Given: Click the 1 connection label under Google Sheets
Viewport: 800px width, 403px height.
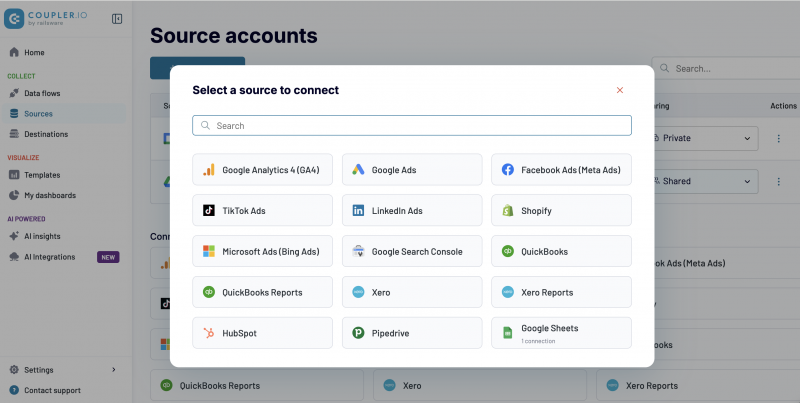Looking at the screenshot, I should pos(538,341).
